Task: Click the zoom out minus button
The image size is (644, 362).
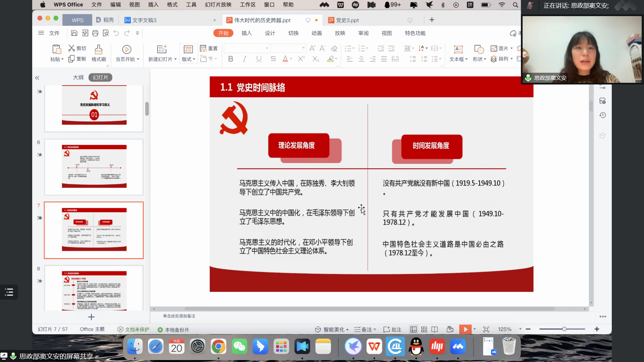Action: coord(528,329)
